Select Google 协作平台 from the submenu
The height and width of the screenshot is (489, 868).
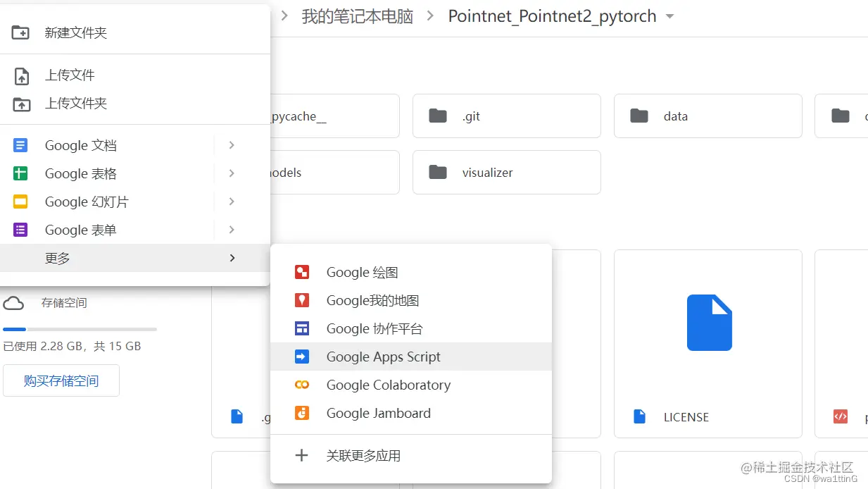click(x=411, y=329)
